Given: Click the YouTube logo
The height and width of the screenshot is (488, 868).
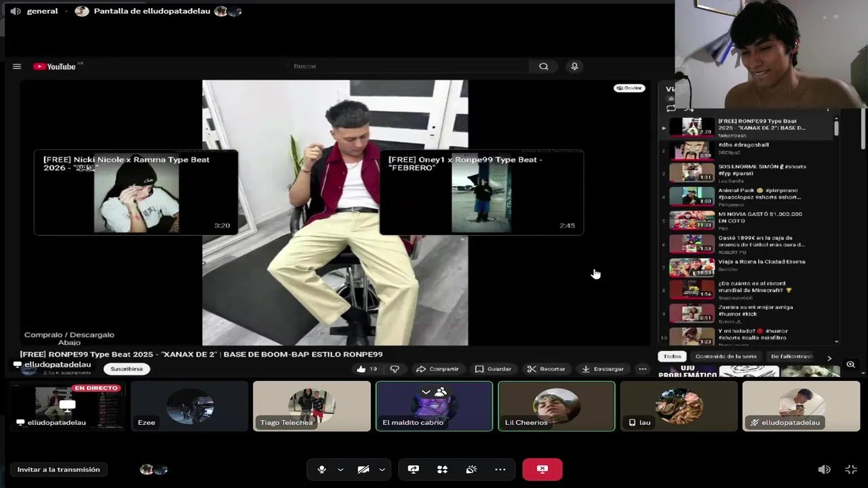Looking at the screenshot, I should click(55, 66).
